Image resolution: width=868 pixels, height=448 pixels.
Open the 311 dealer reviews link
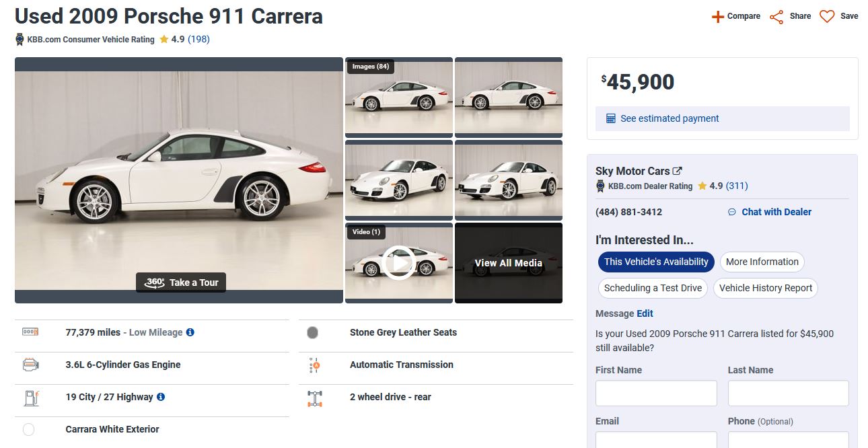pos(737,186)
